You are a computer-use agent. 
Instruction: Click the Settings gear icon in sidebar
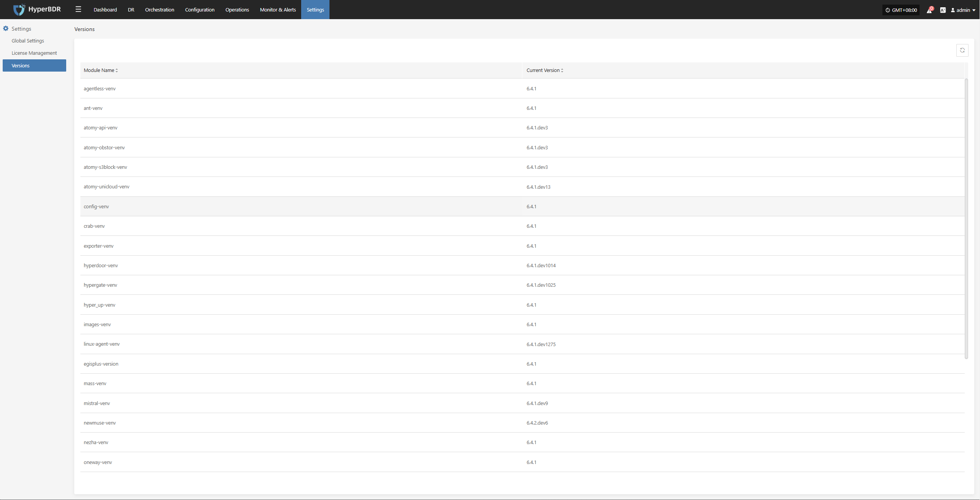click(6, 28)
